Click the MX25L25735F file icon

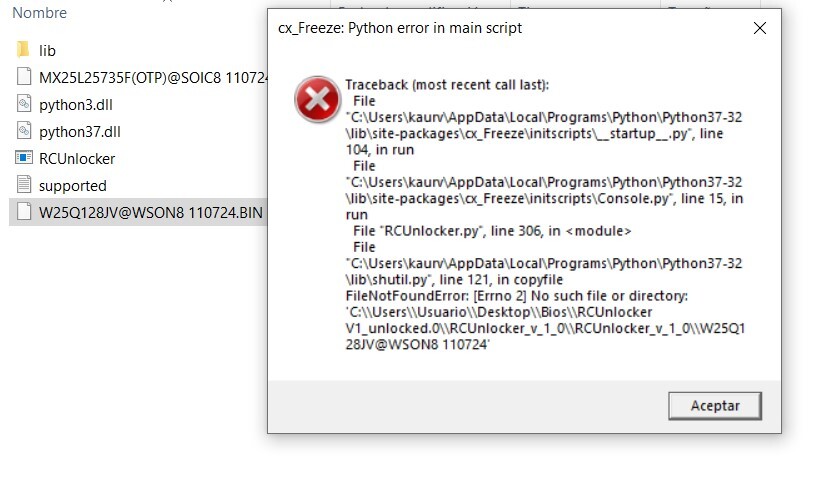(24, 77)
